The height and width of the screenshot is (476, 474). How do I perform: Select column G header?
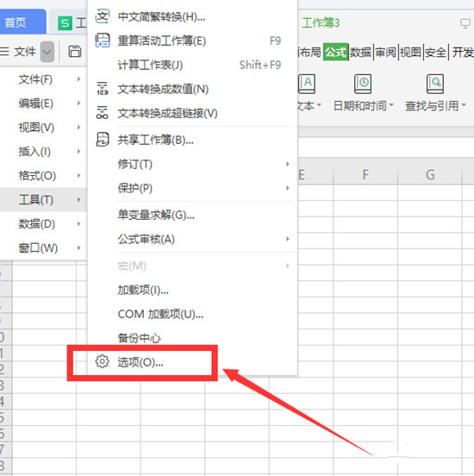click(x=430, y=174)
